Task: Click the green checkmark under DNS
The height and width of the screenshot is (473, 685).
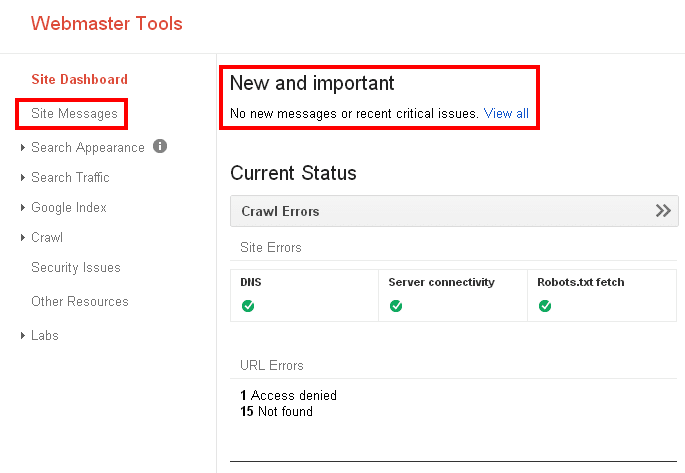Action: (x=248, y=306)
